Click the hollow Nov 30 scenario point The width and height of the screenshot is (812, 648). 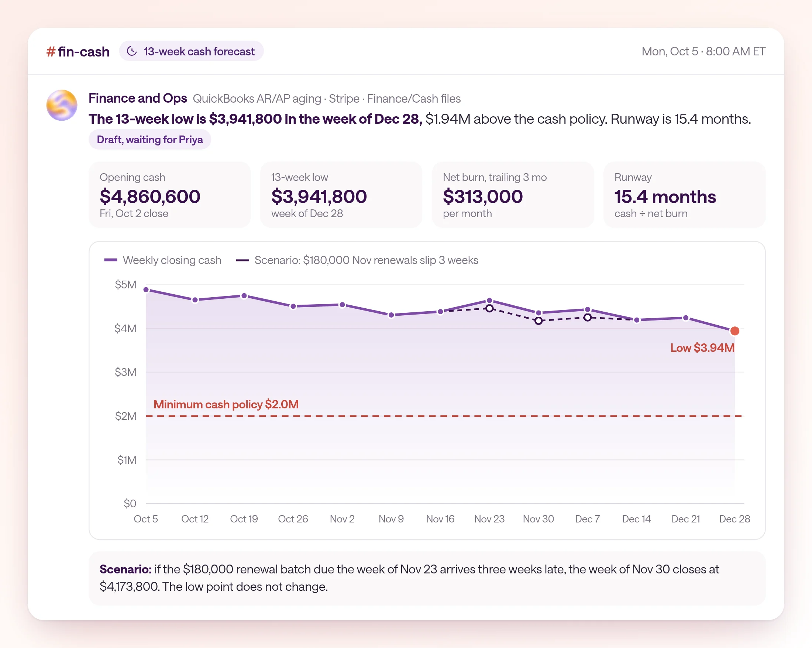pyautogui.click(x=539, y=320)
